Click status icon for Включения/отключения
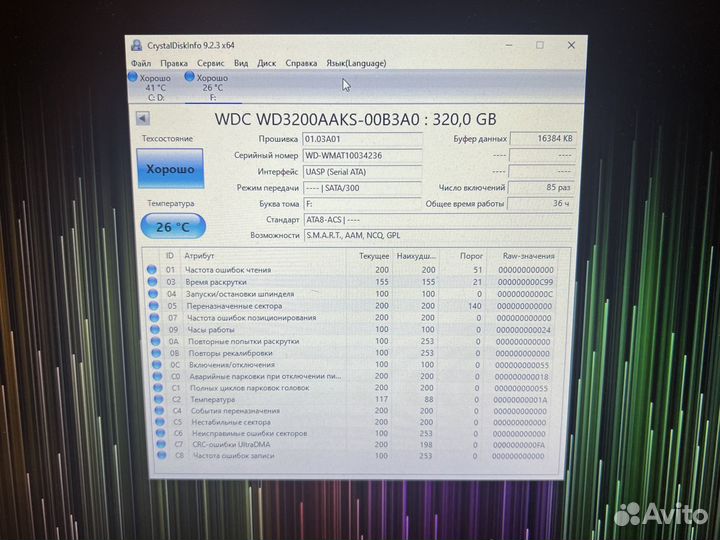 (157, 365)
